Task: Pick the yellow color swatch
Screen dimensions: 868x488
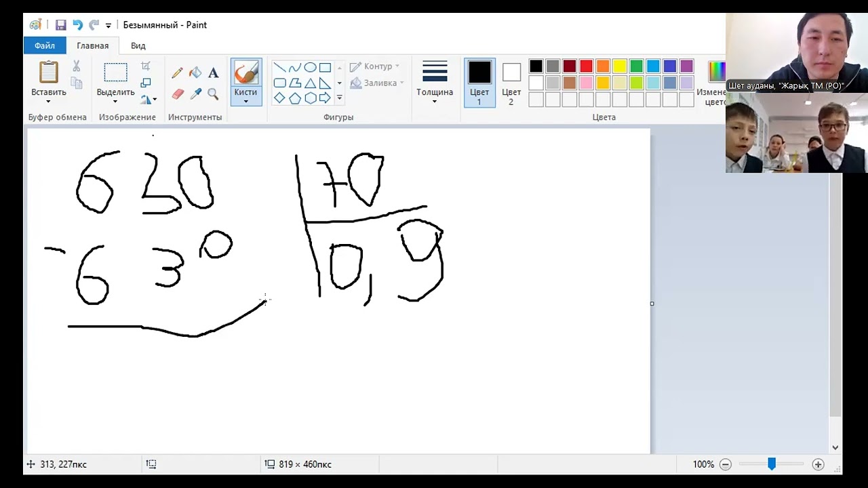Action: [x=620, y=66]
